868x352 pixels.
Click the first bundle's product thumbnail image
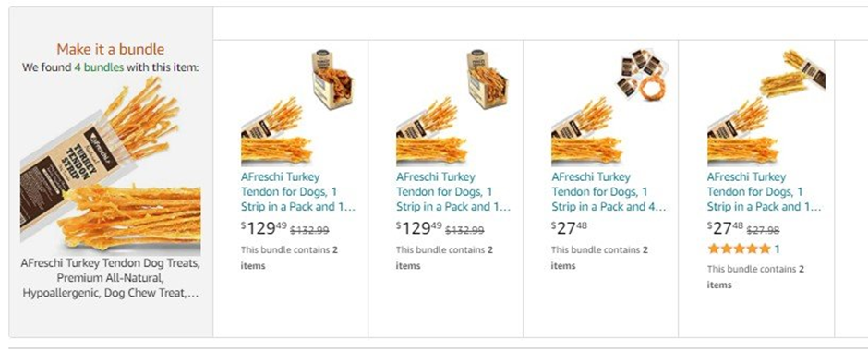(299, 107)
